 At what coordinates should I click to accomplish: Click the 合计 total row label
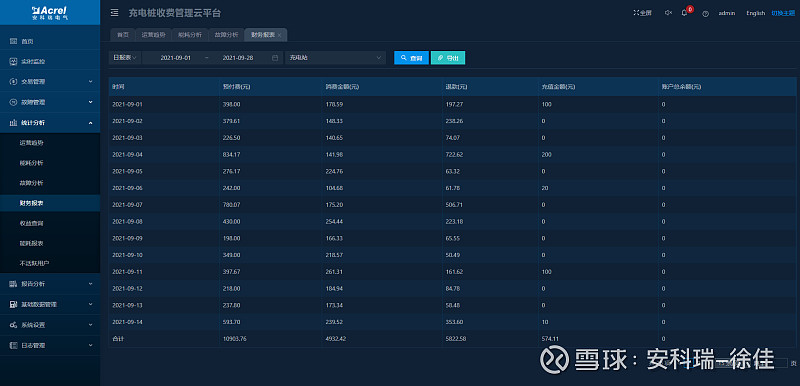[x=117, y=339]
